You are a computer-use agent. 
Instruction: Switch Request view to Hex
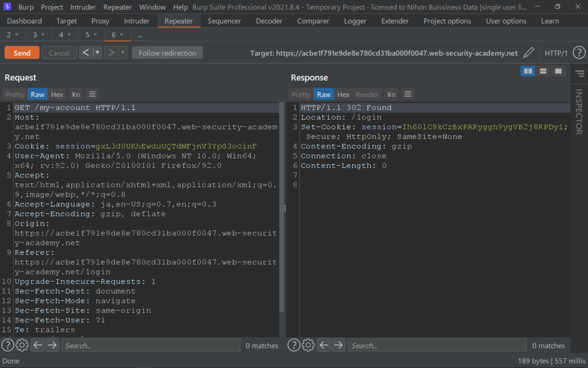pyautogui.click(x=57, y=94)
